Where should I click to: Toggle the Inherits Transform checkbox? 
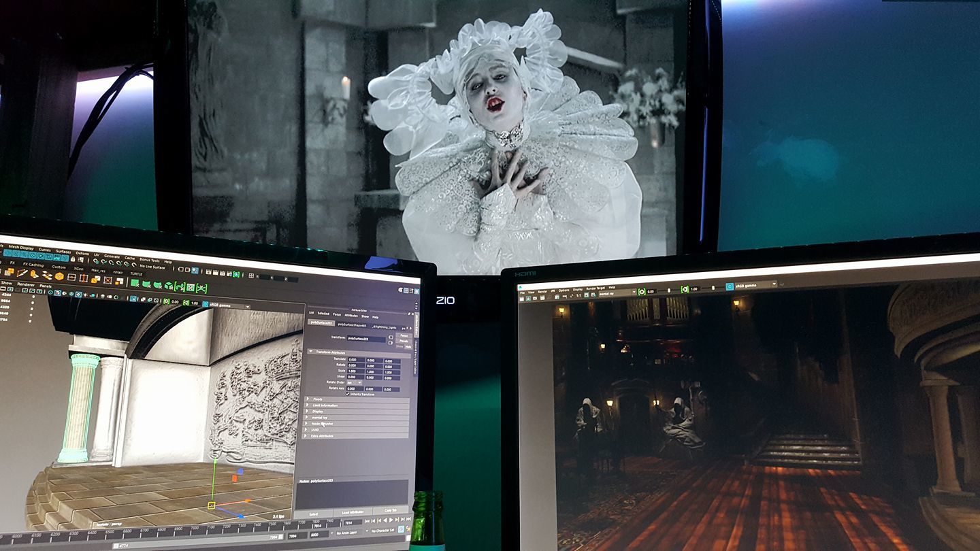(x=348, y=394)
